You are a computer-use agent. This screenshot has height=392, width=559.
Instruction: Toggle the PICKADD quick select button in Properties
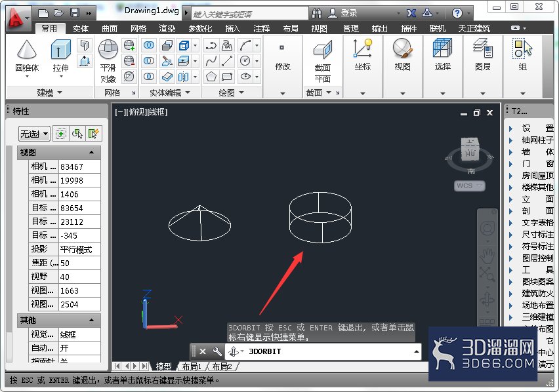60,134
